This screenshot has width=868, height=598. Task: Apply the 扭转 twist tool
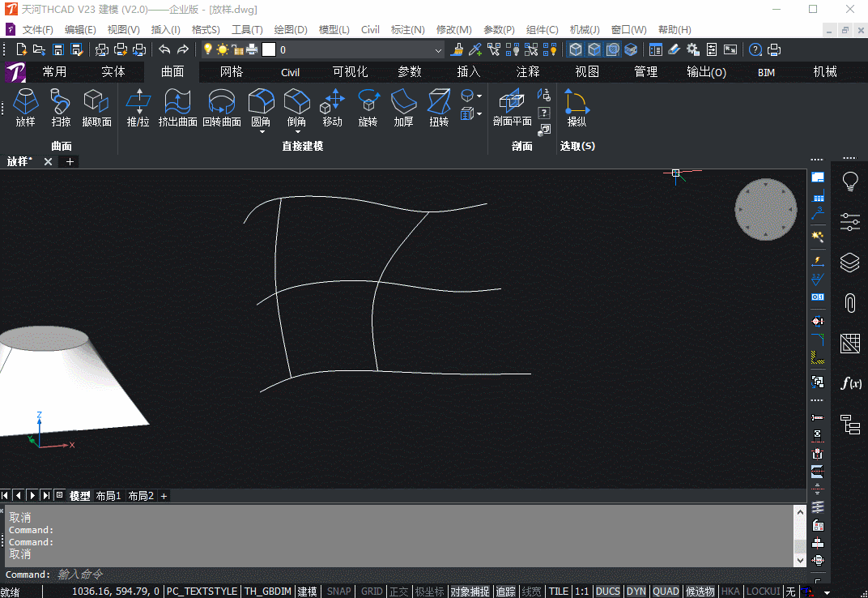(x=439, y=108)
